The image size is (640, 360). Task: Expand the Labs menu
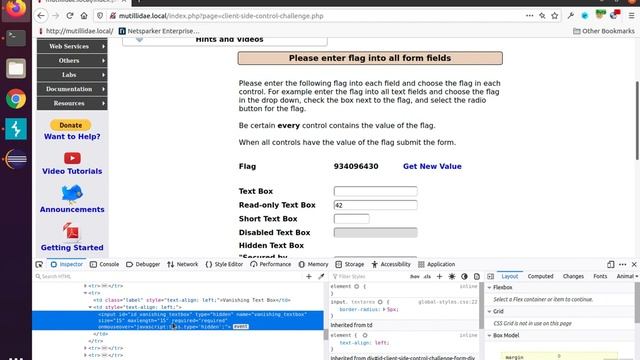72,75
